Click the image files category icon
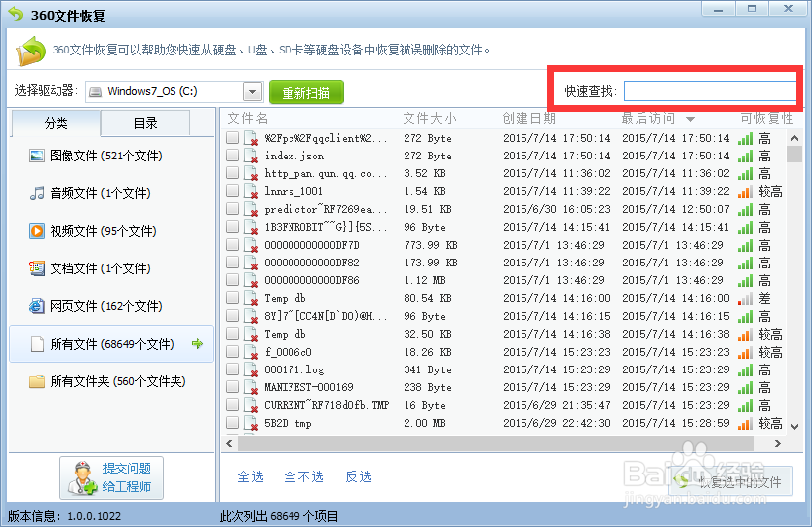The width and height of the screenshot is (812, 527). click(x=37, y=156)
